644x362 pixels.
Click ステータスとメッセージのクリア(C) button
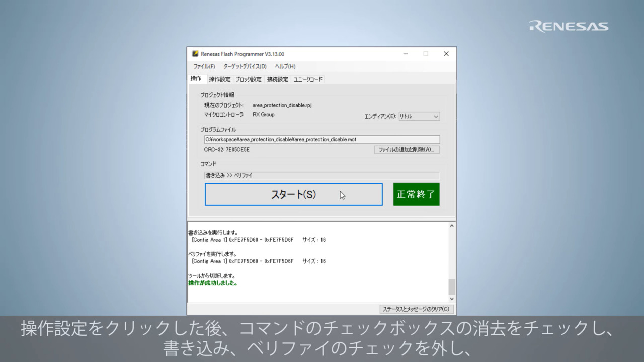416,309
